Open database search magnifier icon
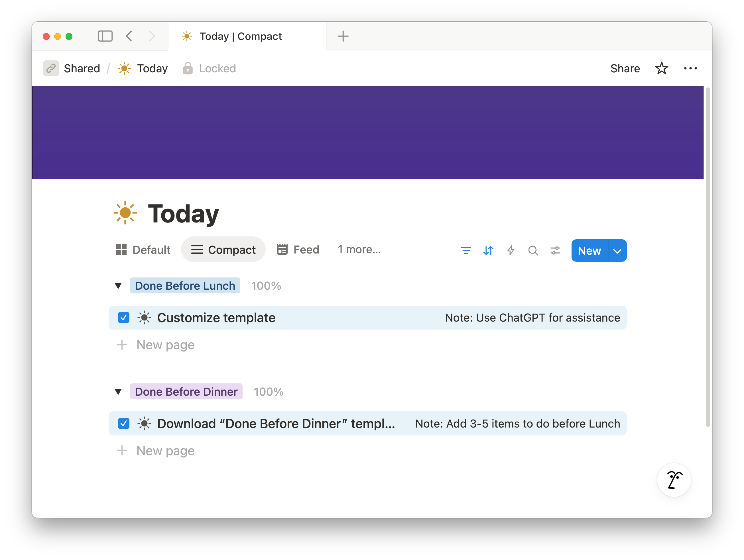 click(533, 250)
